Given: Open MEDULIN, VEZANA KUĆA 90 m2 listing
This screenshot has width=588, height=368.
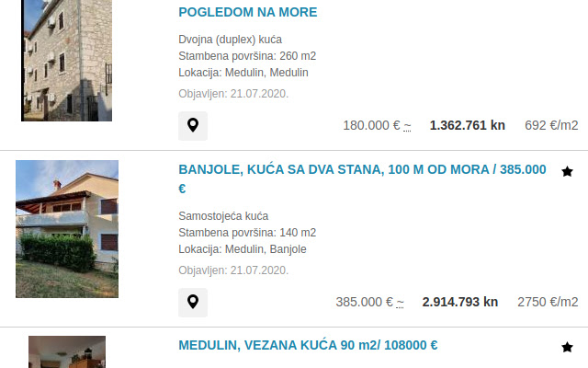Looking at the screenshot, I should click(308, 345).
